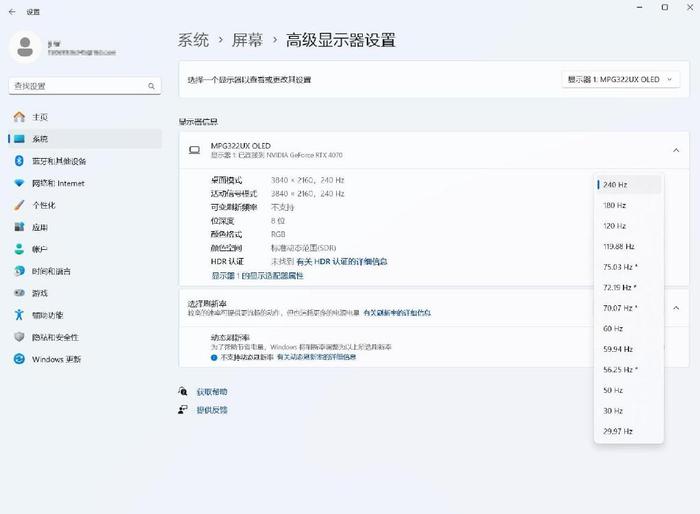Screen dimensions: 700x514
Task: Open Network and Internet icon
Action: 19,183
